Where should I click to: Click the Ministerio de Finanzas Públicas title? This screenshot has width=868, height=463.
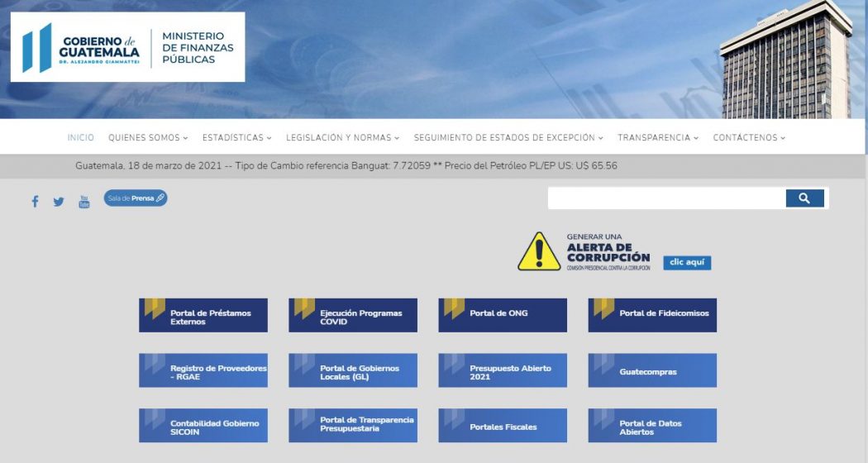point(198,48)
